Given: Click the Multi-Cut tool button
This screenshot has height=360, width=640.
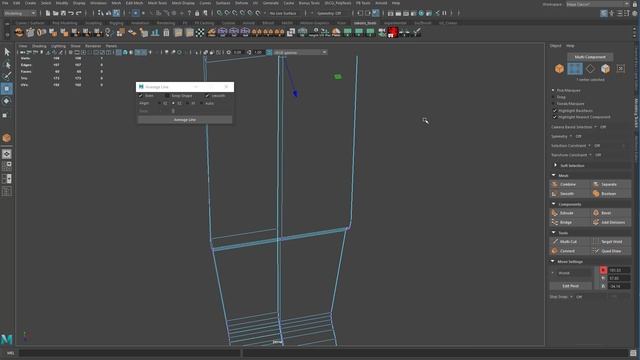Looking at the screenshot, I should 570,242.
